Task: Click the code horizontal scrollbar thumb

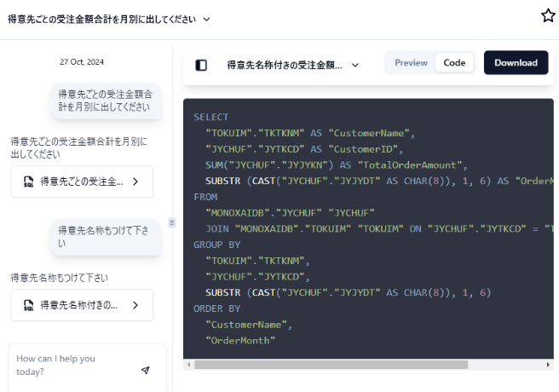Action: pos(331,365)
